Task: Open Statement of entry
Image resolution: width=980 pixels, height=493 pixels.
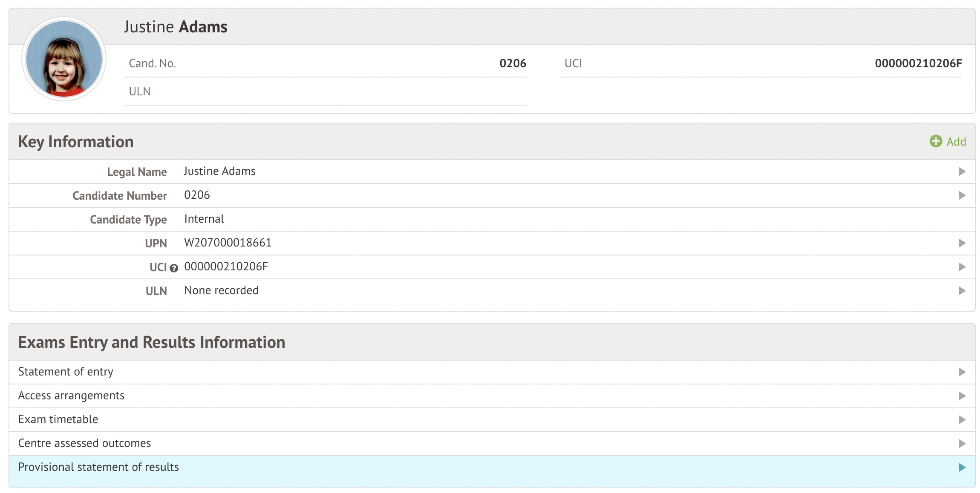Action: pyautogui.click(x=66, y=372)
